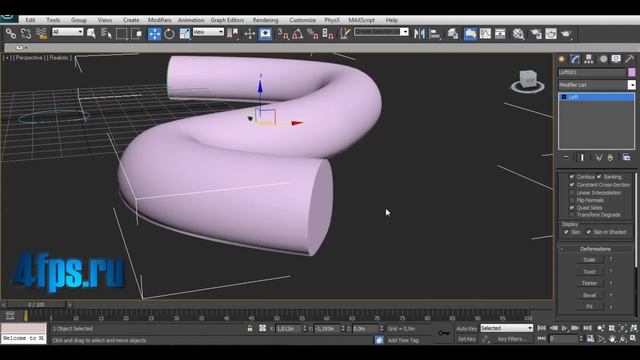Toggle the Constant Cross-Section checkbox
This screenshot has height=360, width=640.
point(572,184)
